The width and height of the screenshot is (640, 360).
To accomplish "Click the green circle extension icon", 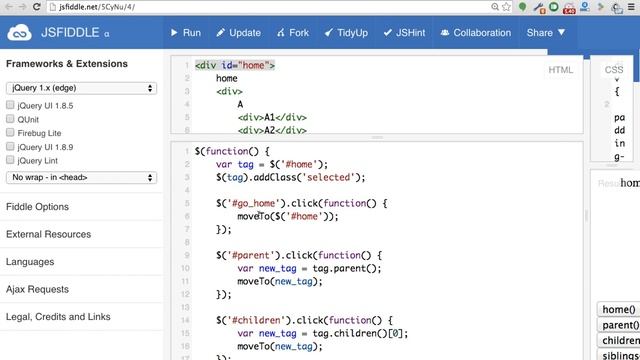I will (x=554, y=7).
